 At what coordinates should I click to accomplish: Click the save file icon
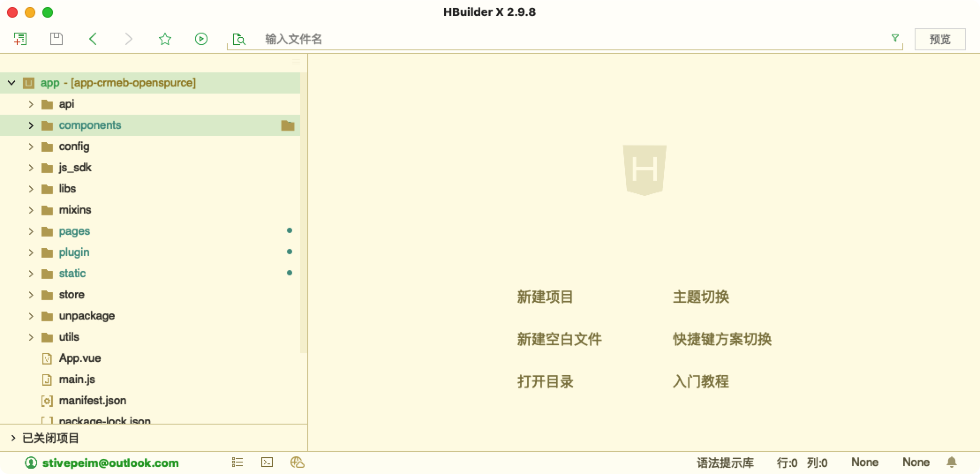tap(56, 39)
